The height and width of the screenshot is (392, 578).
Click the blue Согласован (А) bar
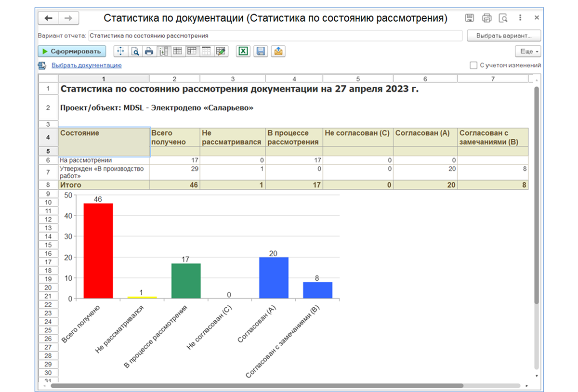pyautogui.click(x=274, y=278)
